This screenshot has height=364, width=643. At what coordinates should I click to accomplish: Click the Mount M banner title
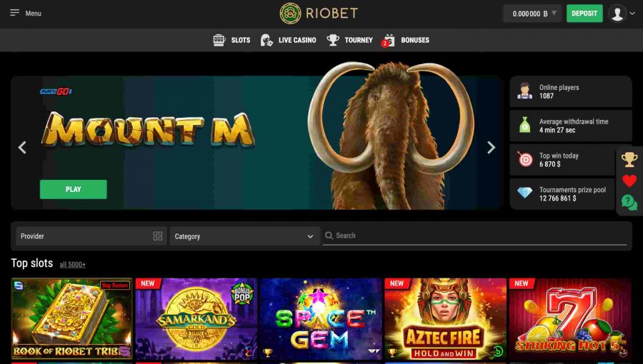click(x=148, y=130)
